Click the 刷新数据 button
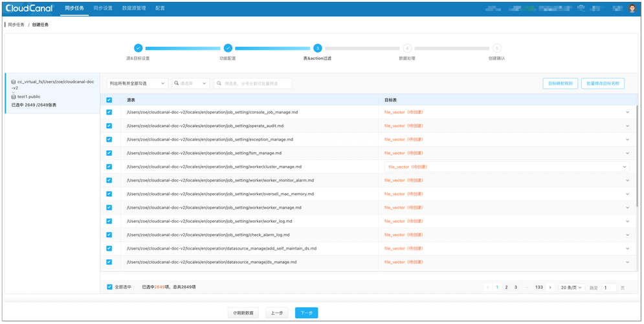 (243, 313)
